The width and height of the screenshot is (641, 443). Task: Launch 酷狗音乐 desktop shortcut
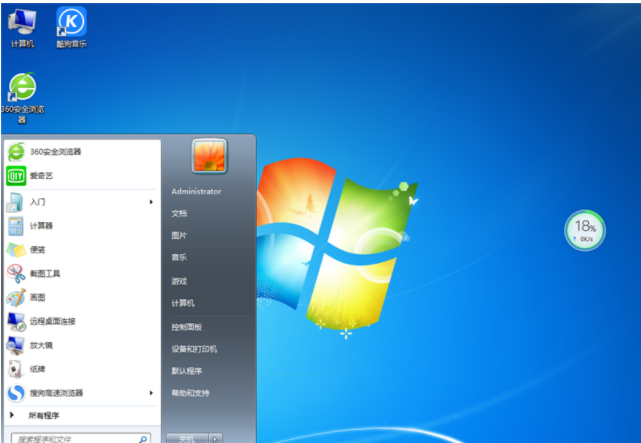[71, 25]
